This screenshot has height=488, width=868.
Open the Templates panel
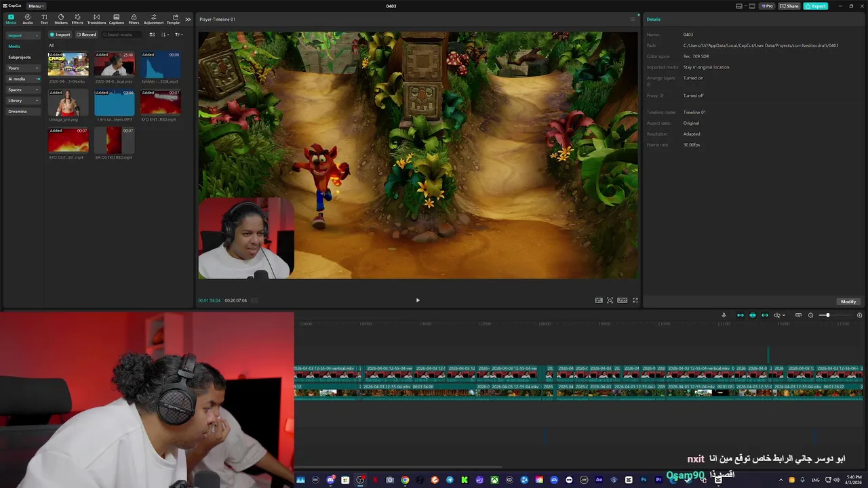click(174, 19)
